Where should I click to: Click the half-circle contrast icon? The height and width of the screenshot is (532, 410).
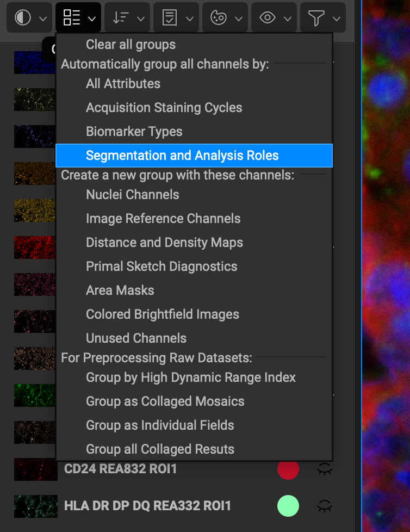pyautogui.click(x=23, y=17)
